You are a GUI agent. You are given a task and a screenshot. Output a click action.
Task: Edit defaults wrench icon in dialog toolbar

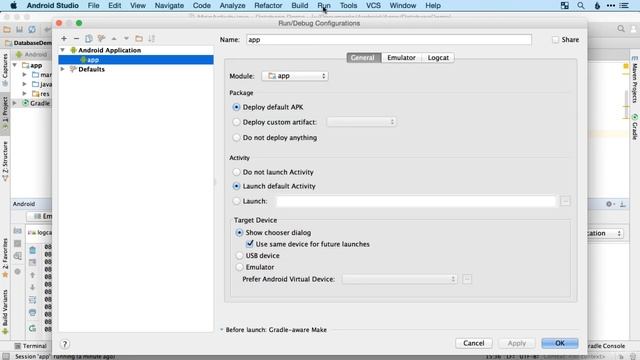tap(101, 38)
